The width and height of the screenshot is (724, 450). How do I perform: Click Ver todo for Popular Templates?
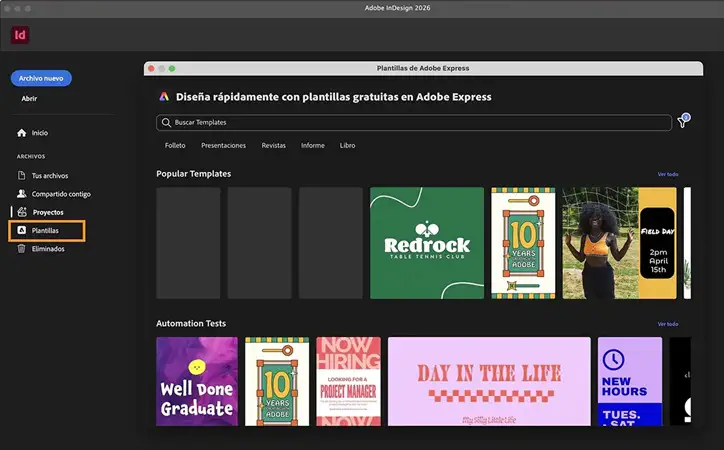(668, 174)
